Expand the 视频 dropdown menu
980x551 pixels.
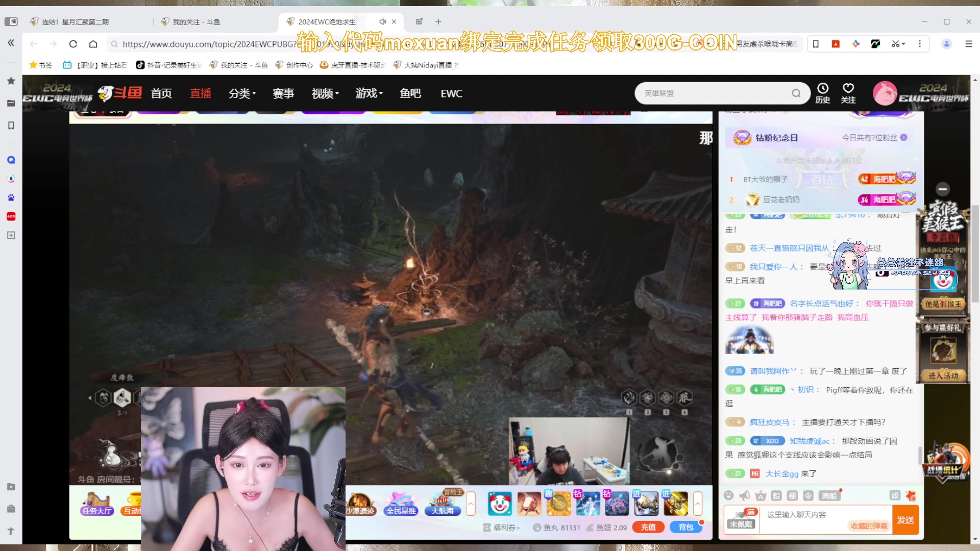click(325, 93)
